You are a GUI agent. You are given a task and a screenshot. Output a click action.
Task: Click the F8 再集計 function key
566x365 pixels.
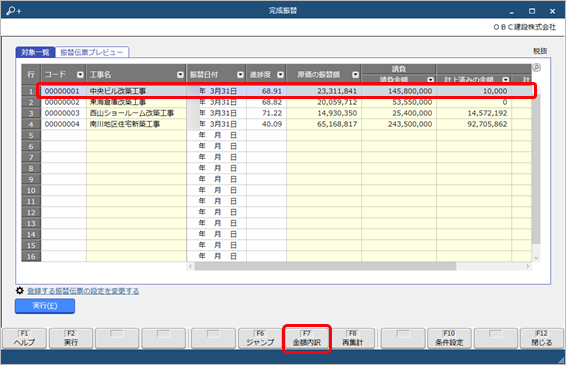click(x=353, y=338)
